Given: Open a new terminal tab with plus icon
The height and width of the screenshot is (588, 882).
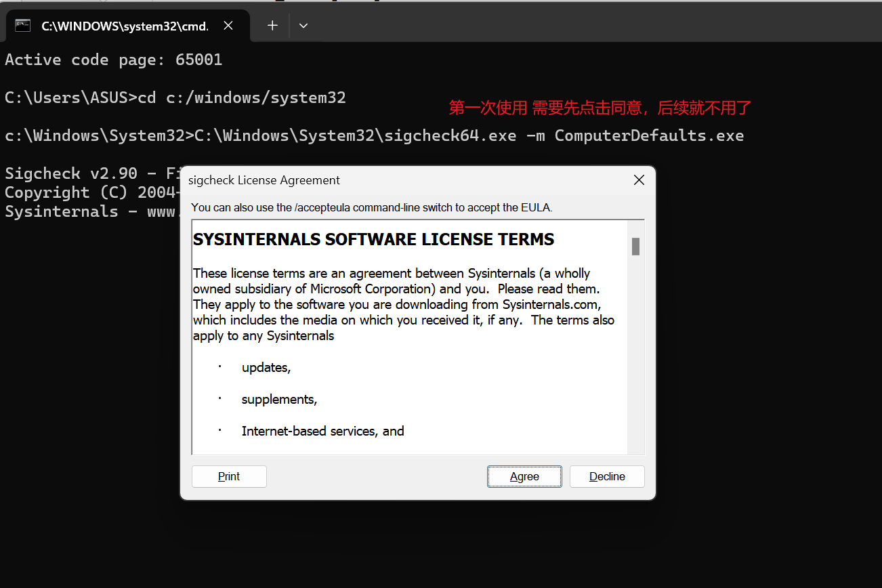Looking at the screenshot, I should pyautogui.click(x=272, y=26).
